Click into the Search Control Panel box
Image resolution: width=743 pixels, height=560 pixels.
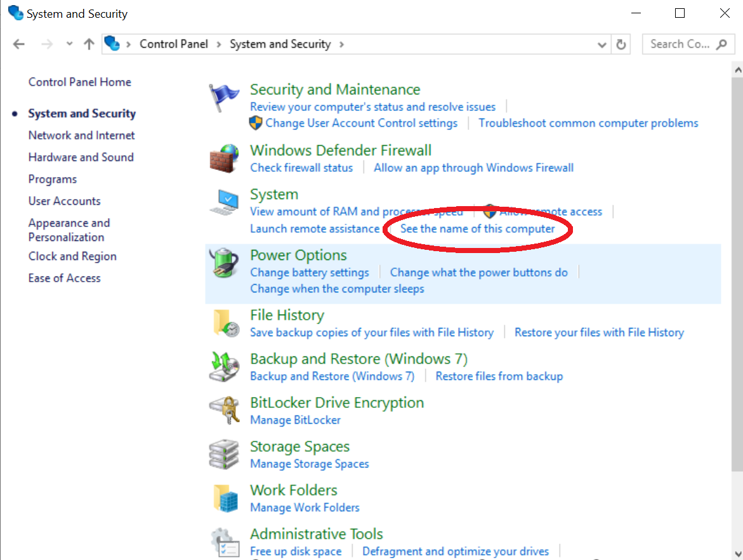[679, 44]
